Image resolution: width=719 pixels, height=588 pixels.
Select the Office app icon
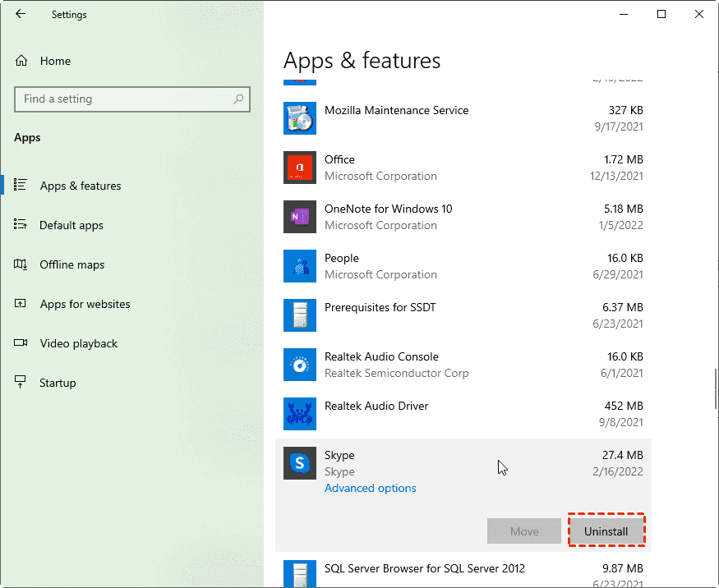click(x=299, y=168)
